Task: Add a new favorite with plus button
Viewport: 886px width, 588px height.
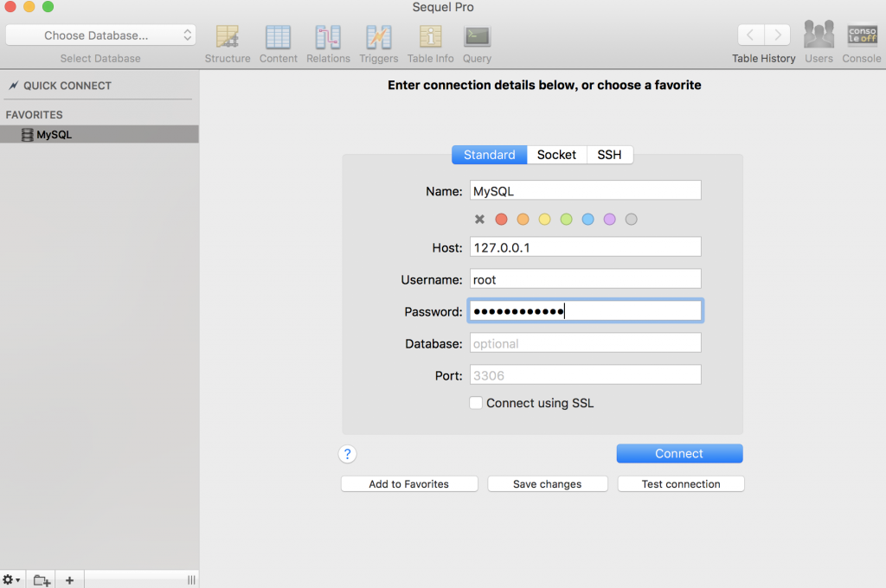Action: pos(69,580)
